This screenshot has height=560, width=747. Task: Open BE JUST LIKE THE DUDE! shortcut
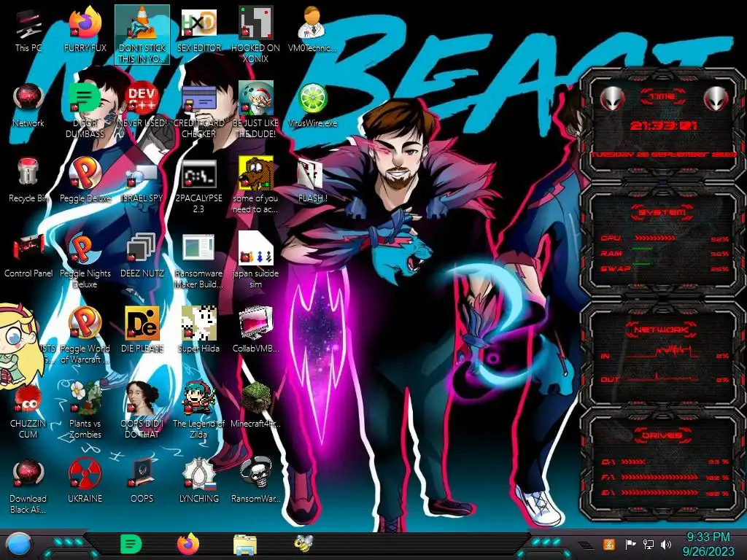(x=255, y=111)
